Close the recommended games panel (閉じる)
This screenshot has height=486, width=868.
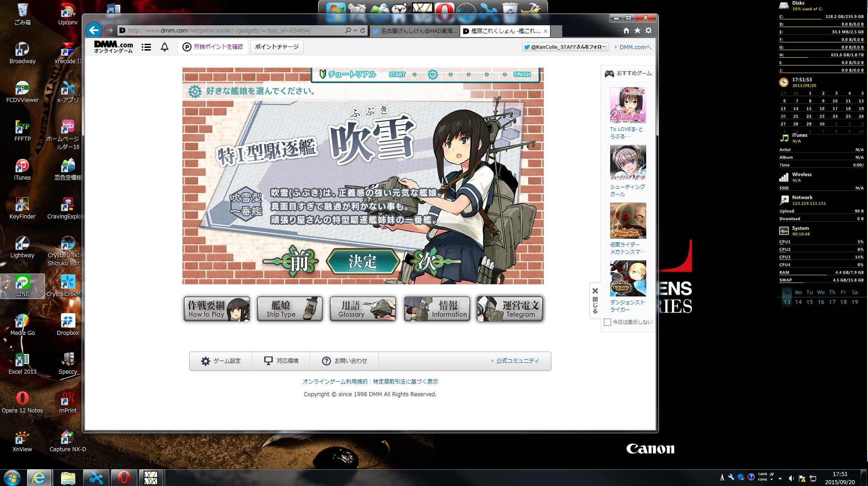point(595,301)
